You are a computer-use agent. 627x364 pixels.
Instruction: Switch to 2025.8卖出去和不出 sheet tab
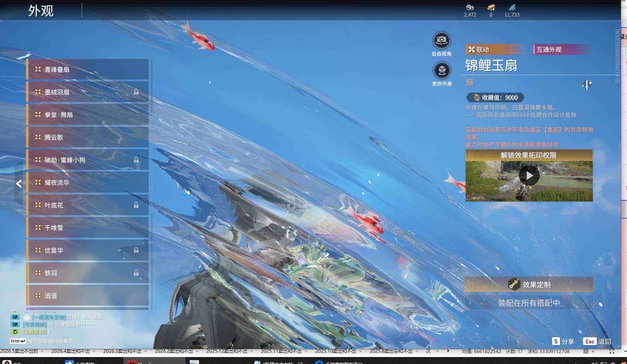(x=391, y=351)
